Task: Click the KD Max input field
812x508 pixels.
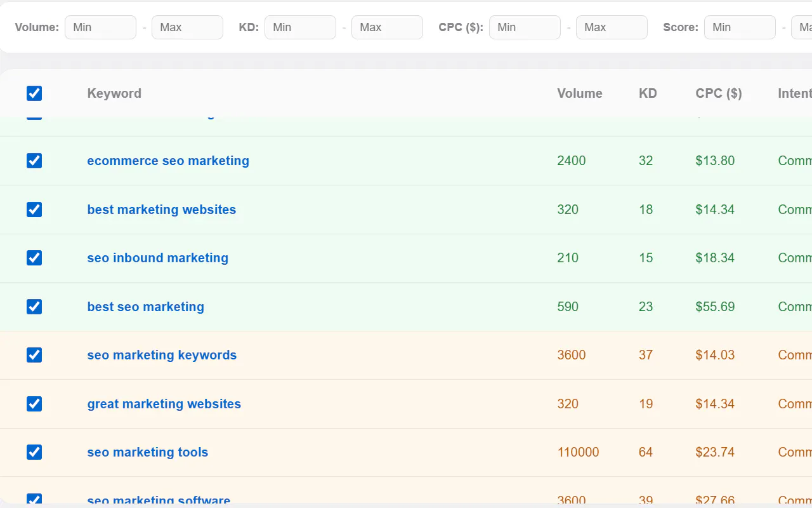Action: point(387,27)
